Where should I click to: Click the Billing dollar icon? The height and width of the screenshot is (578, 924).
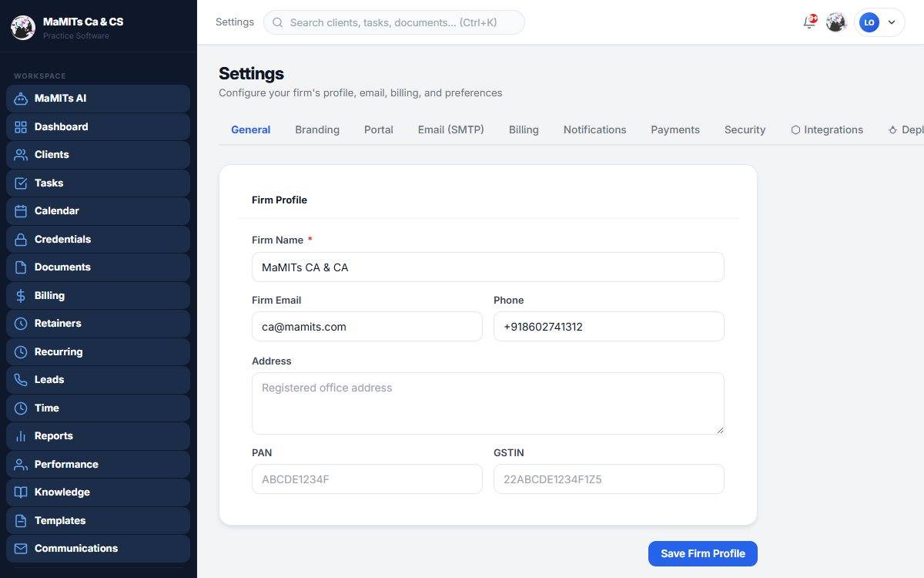pos(21,296)
